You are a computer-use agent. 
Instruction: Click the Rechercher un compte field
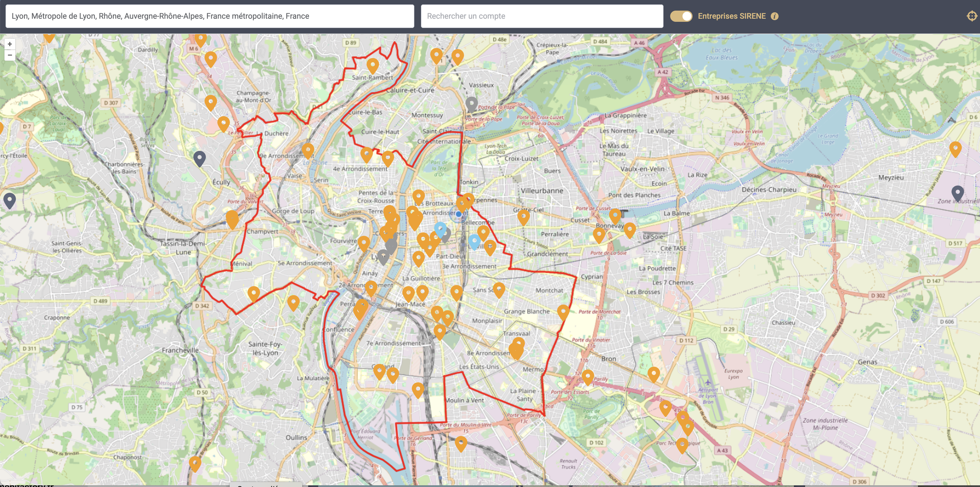coord(542,16)
